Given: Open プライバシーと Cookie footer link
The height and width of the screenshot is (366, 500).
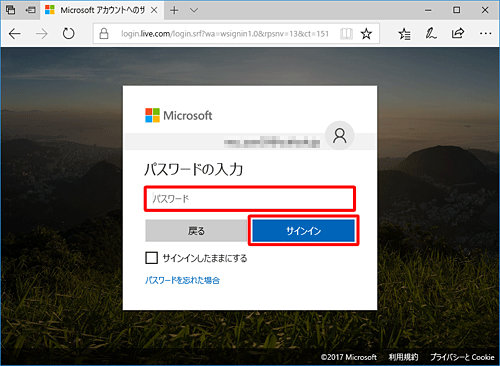Looking at the screenshot, I should pyautogui.click(x=462, y=357).
